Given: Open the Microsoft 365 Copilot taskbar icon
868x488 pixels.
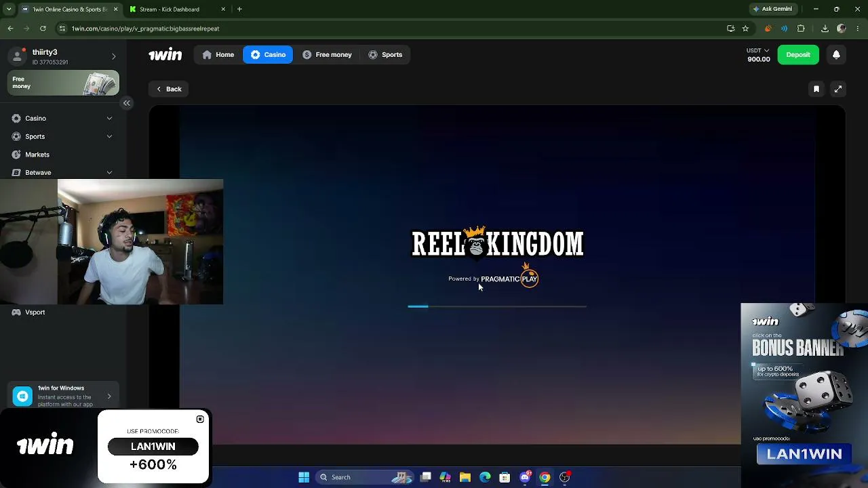Looking at the screenshot, I should click(x=445, y=477).
